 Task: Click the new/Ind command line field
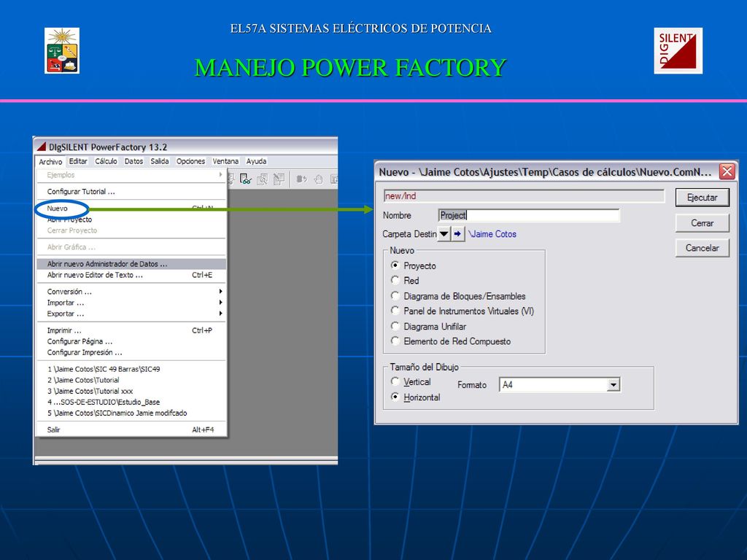524,195
